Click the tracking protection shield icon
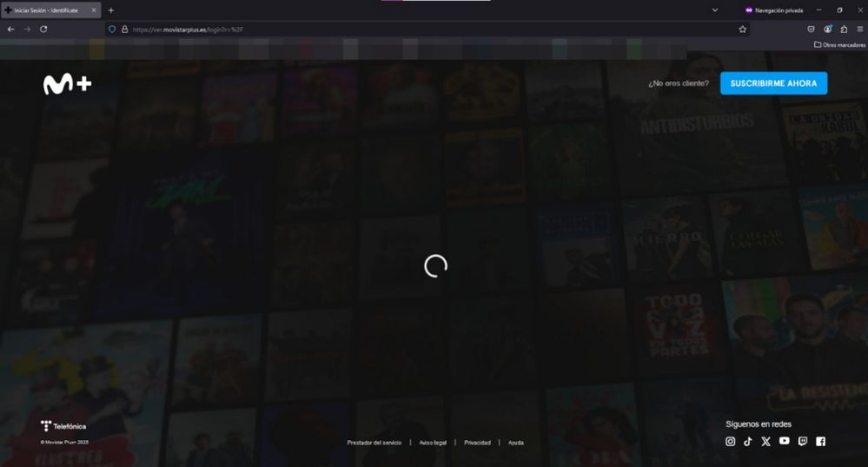868x467 pixels. click(x=112, y=29)
